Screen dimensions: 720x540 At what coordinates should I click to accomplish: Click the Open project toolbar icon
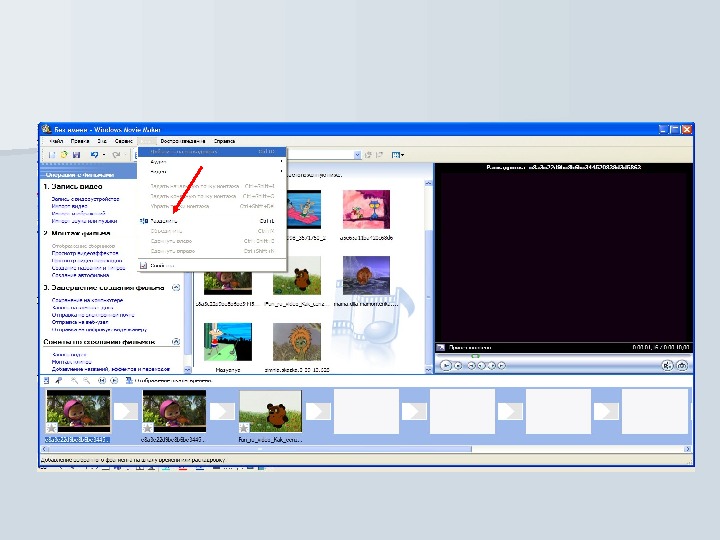(64, 155)
